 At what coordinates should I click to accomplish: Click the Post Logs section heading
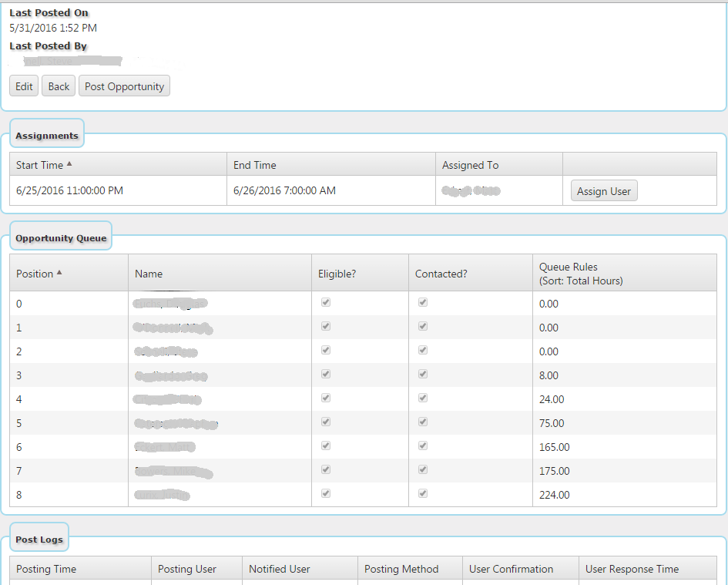[x=39, y=540]
